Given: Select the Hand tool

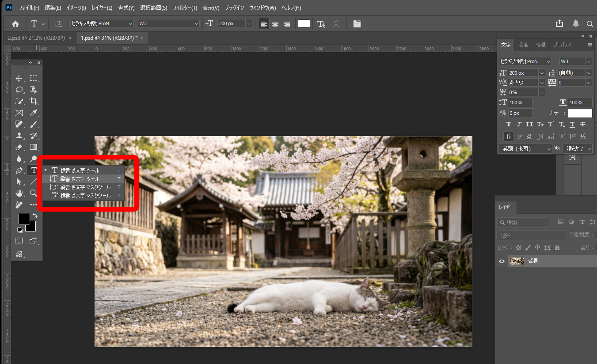Looking at the screenshot, I should point(19,193).
